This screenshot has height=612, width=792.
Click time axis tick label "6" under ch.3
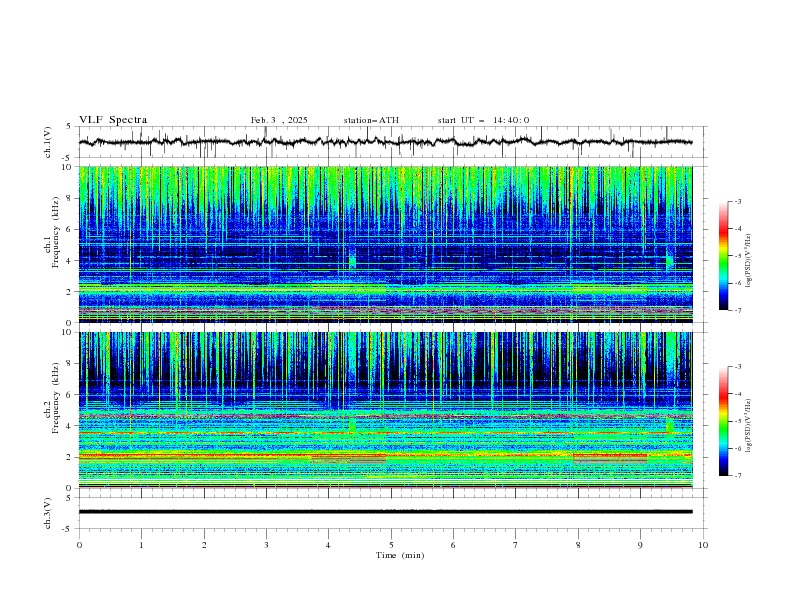[x=453, y=545]
